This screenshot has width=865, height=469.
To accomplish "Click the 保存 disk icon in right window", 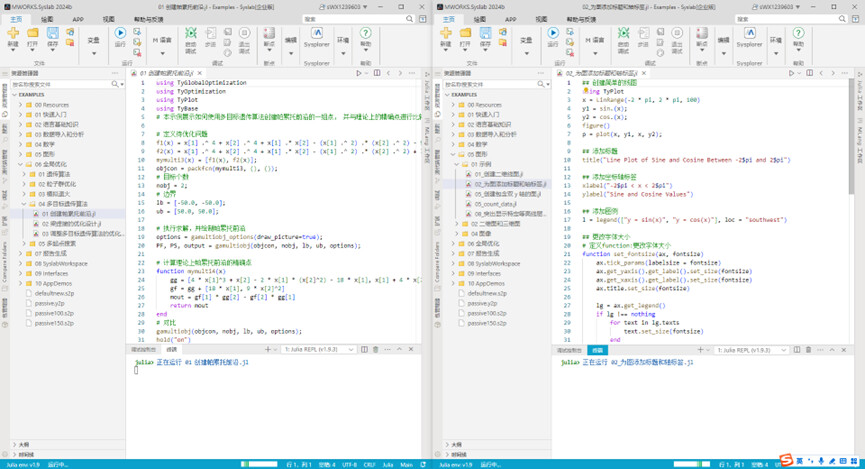I will pyautogui.click(x=485, y=34).
